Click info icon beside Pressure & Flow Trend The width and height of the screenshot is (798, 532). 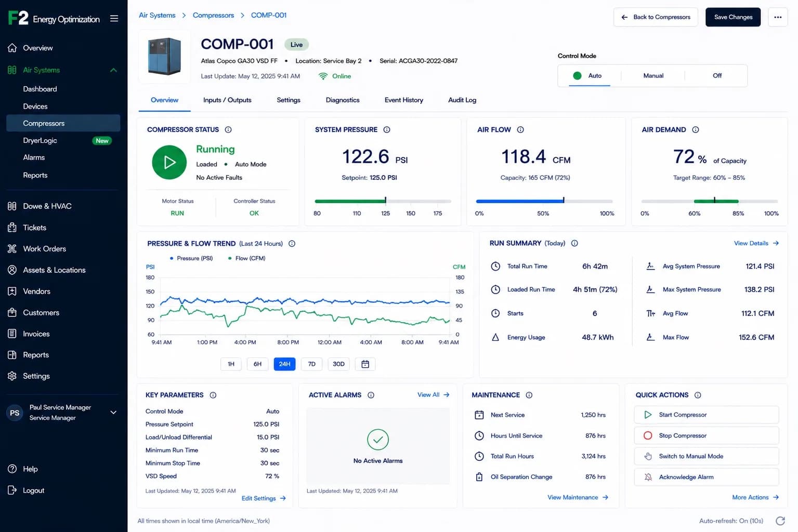click(292, 244)
